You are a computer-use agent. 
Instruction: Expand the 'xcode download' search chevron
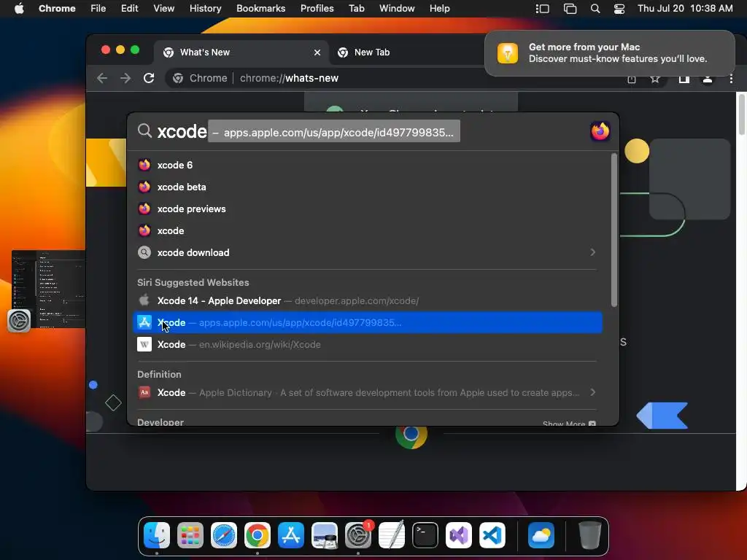point(592,252)
